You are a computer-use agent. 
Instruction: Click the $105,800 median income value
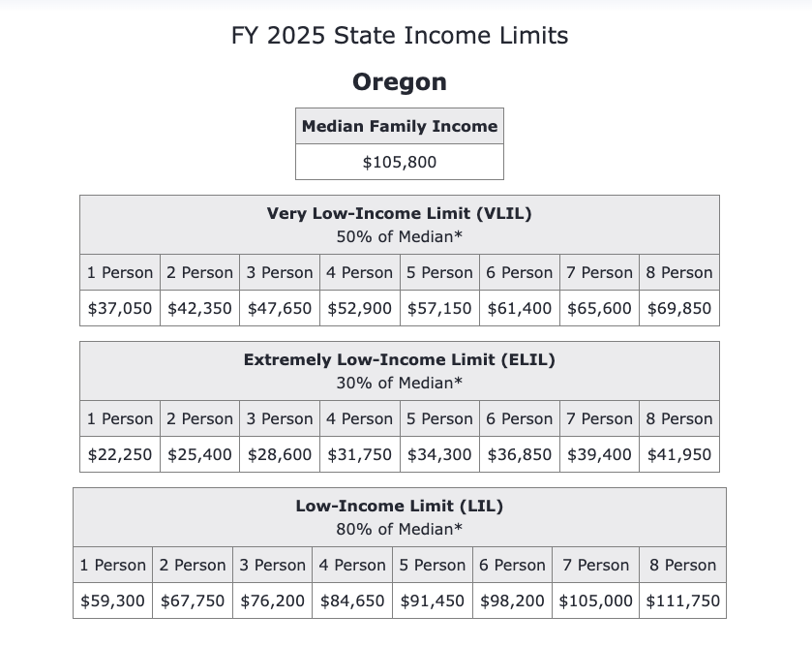click(x=400, y=162)
